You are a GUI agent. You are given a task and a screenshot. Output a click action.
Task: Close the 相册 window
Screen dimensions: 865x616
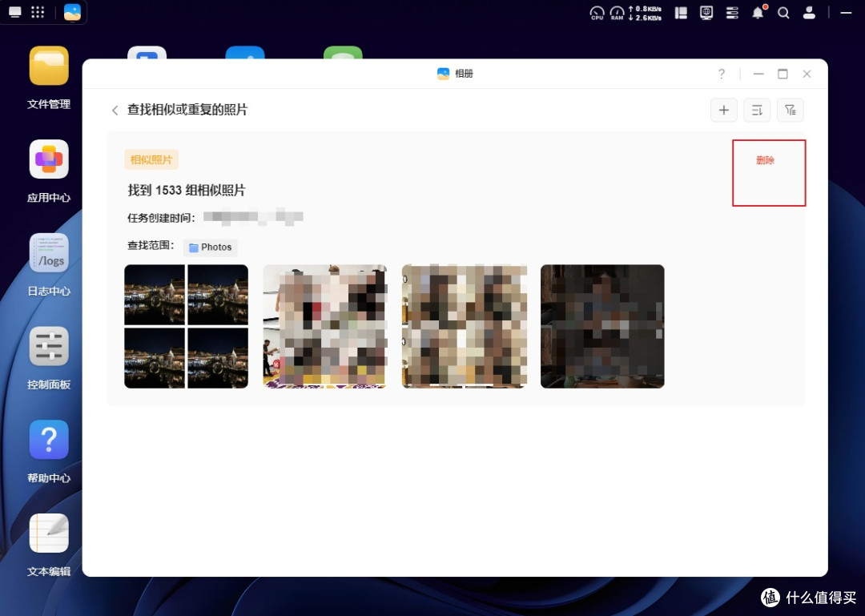pos(807,74)
